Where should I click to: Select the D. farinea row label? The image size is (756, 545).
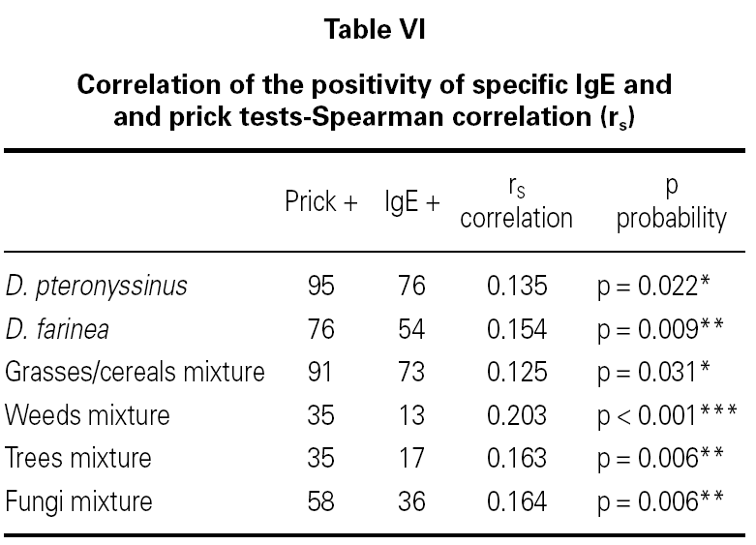pyautogui.click(x=57, y=329)
